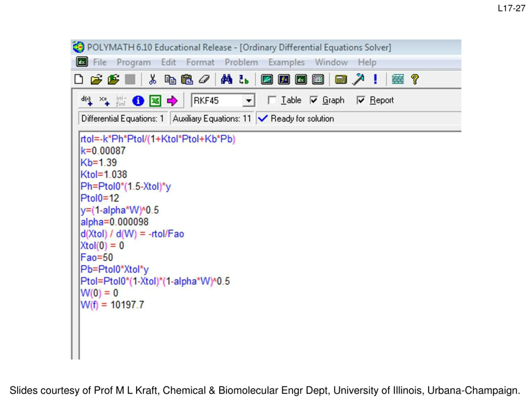Open the Program menu

click(134, 62)
